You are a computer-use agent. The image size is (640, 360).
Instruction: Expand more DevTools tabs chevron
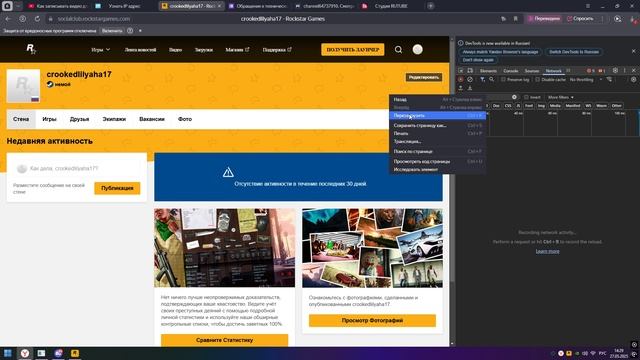coord(568,71)
